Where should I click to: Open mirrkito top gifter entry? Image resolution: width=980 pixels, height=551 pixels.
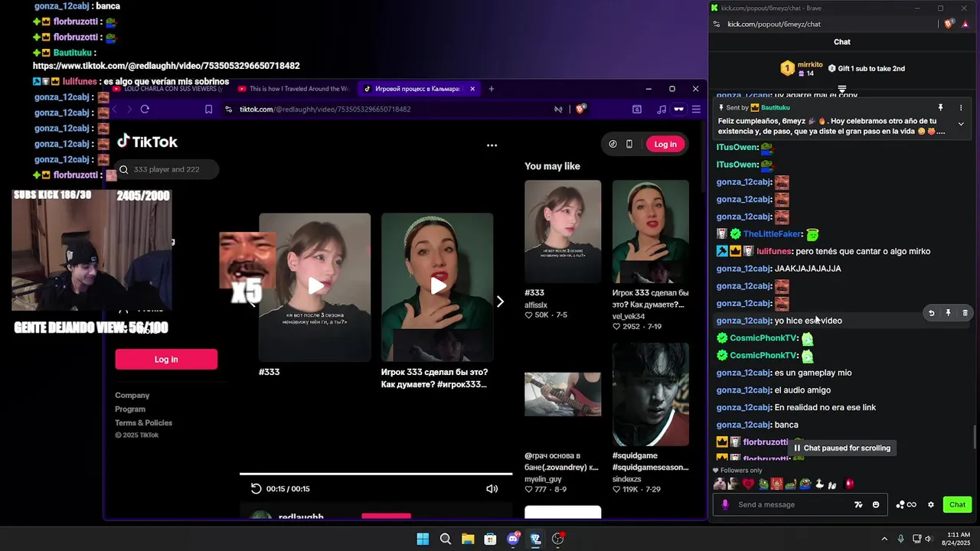point(802,69)
